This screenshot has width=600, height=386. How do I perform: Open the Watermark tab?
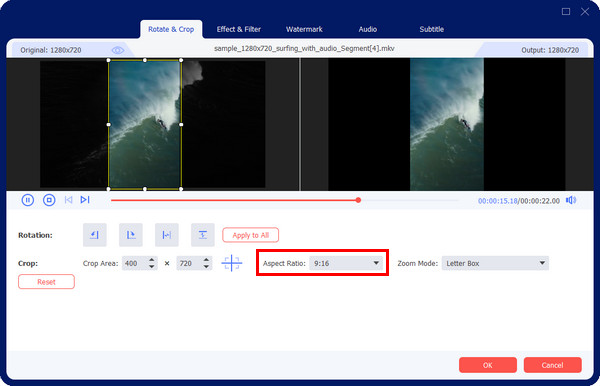pyautogui.click(x=304, y=29)
